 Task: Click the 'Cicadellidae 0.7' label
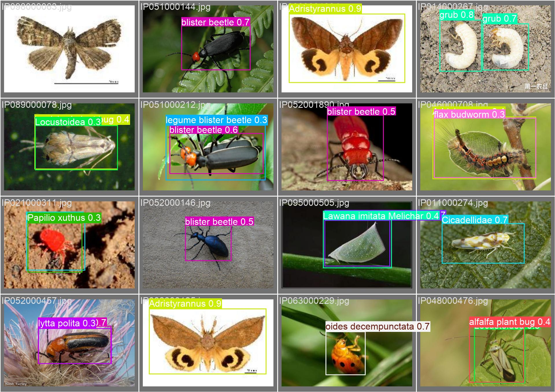tap(475, 220)
